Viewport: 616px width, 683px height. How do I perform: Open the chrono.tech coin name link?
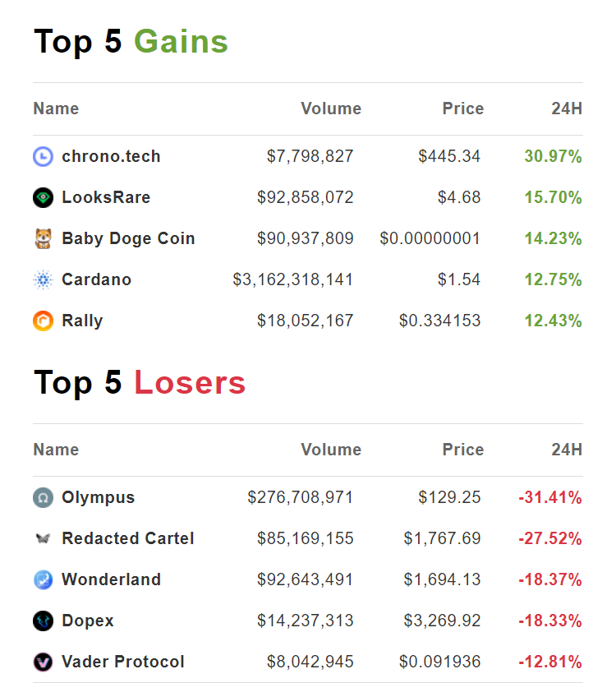click(x=111, y=156)
